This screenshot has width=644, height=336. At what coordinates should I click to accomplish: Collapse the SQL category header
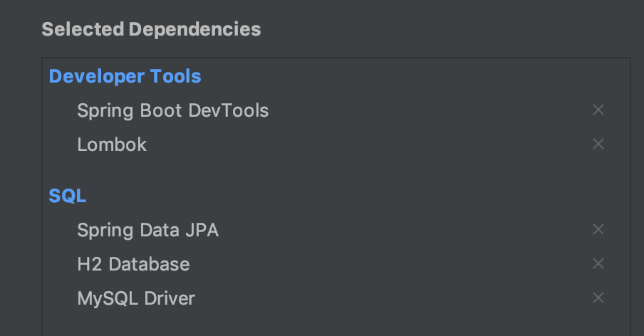tap(68, 196)
